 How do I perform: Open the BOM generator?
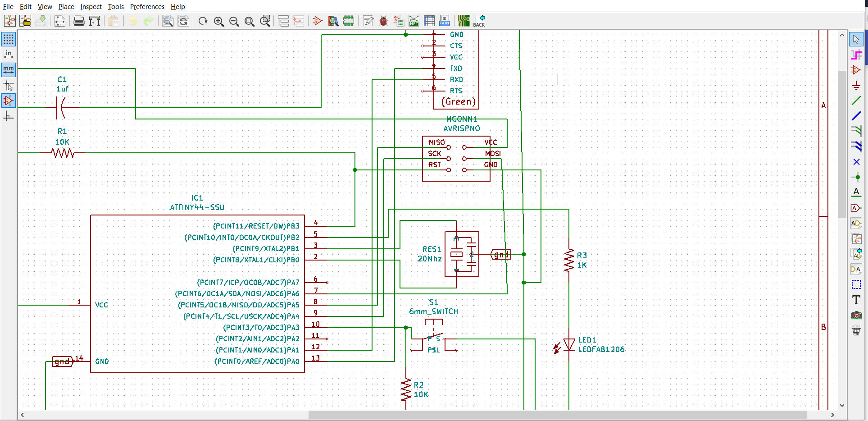pos(445,21)
